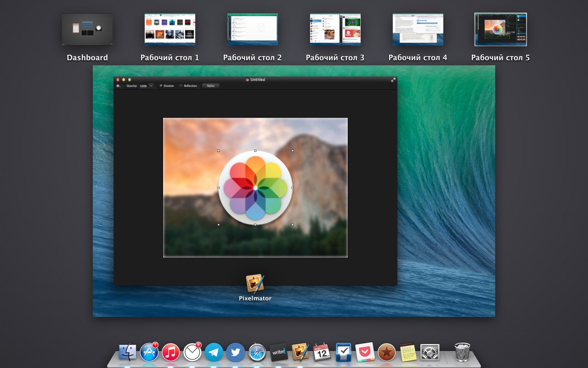Open Telegram from the Dock
Viewport: 588px width, 368px height.
(214, 352)
